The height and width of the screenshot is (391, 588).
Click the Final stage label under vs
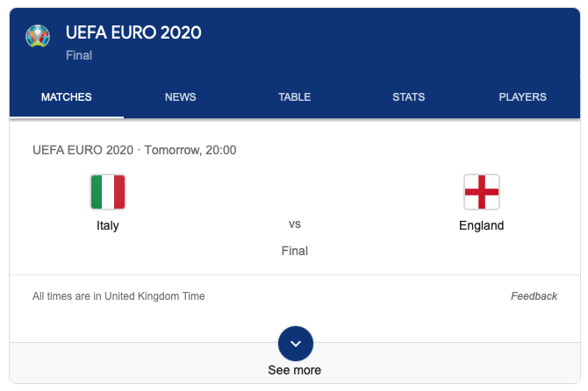click(x=295, y=251)
